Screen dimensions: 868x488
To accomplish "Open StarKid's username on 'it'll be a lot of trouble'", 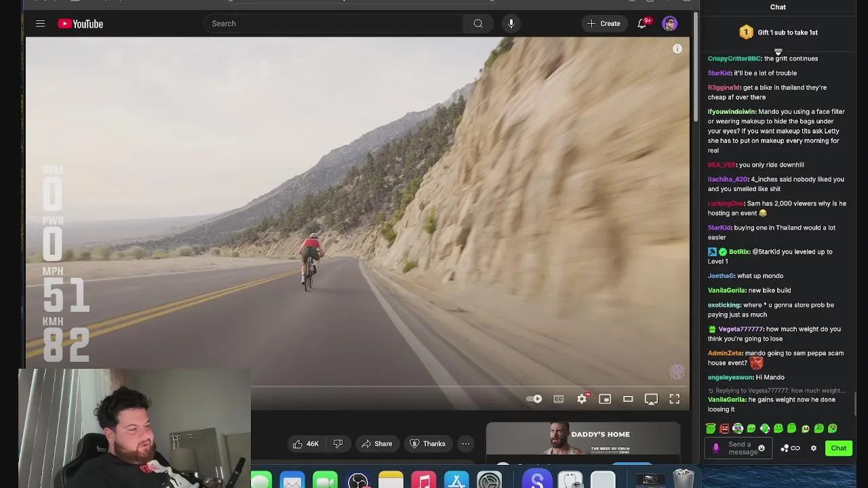I will coord(719,73).
